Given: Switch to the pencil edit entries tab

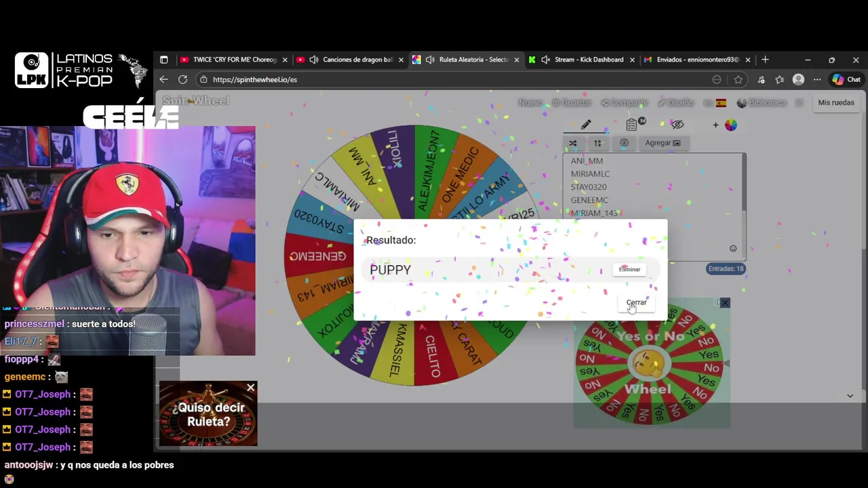Looking at the screenshot, I should [586, 125].
